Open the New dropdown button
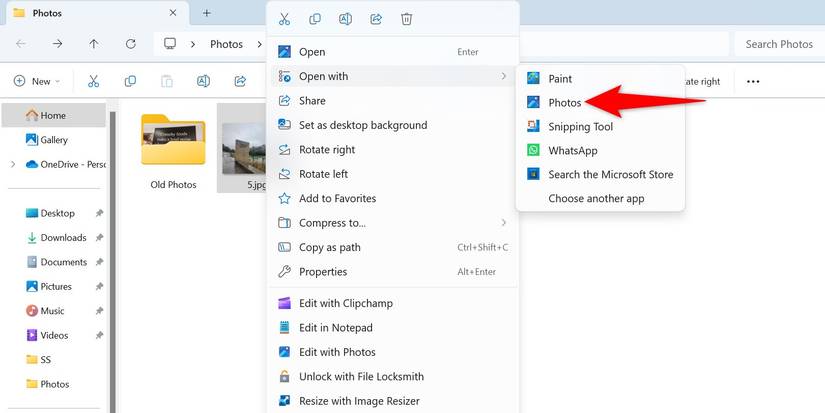 (x=37, y=81)
